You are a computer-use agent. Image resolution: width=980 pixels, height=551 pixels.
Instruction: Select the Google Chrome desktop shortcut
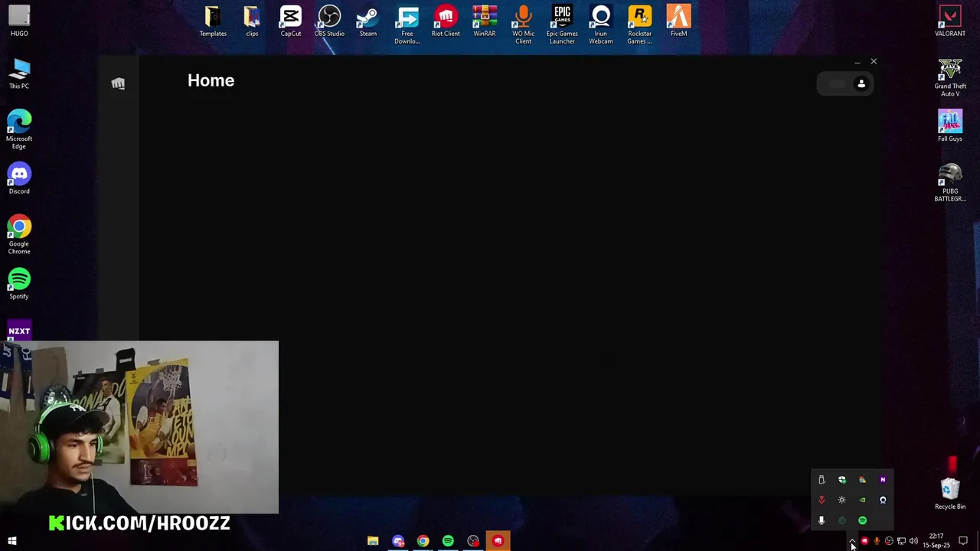pos(19,236)
